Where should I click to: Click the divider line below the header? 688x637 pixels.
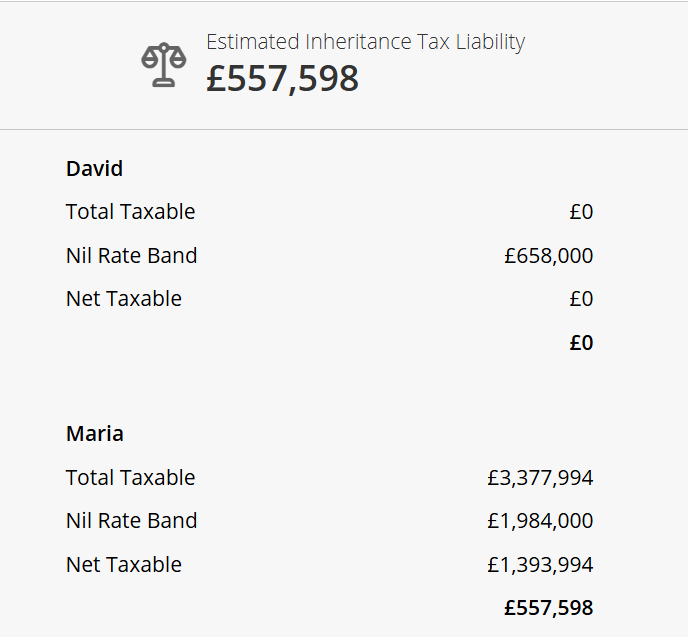click(344, 129)
